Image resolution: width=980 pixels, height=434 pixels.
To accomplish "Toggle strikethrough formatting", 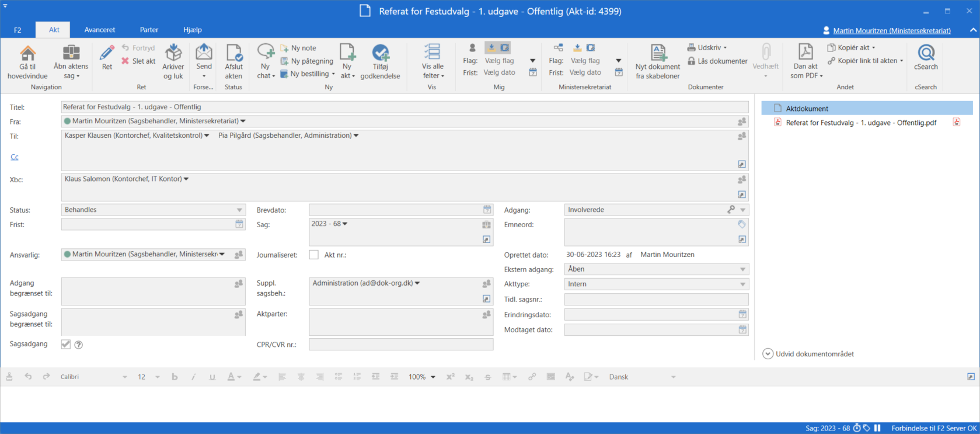I will [488, 377].
